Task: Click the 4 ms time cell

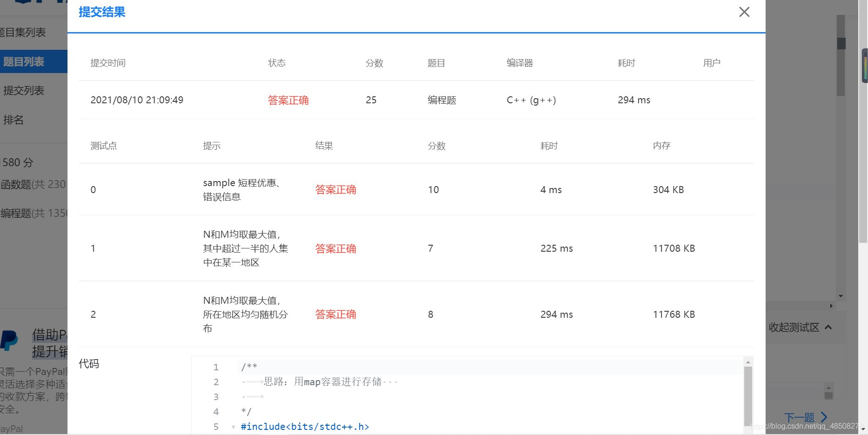Action: pyautogui.click(x=551, y=190)
